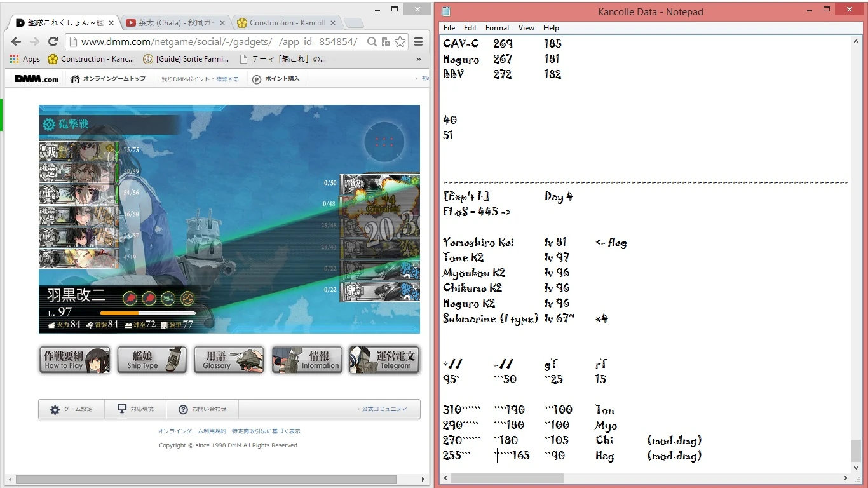Click the address bar URL field

pyautogui.click(x=219, y=42)
